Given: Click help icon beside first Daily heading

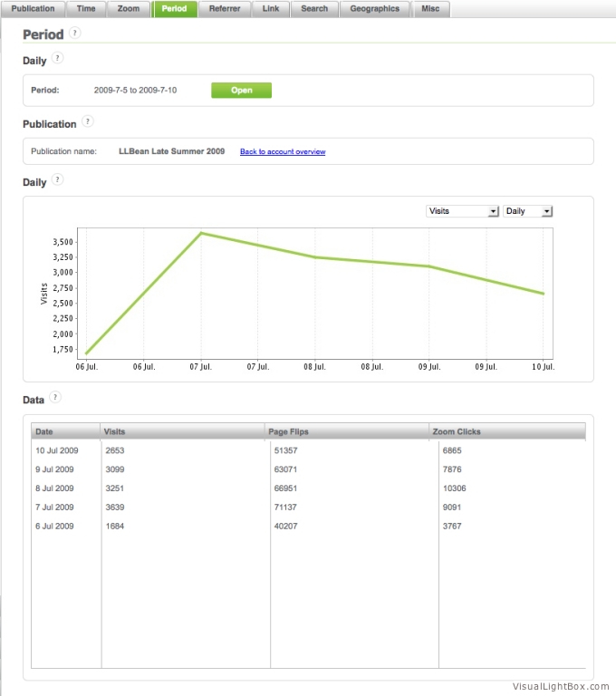Looking at the screenshot, I should (57, 58).
